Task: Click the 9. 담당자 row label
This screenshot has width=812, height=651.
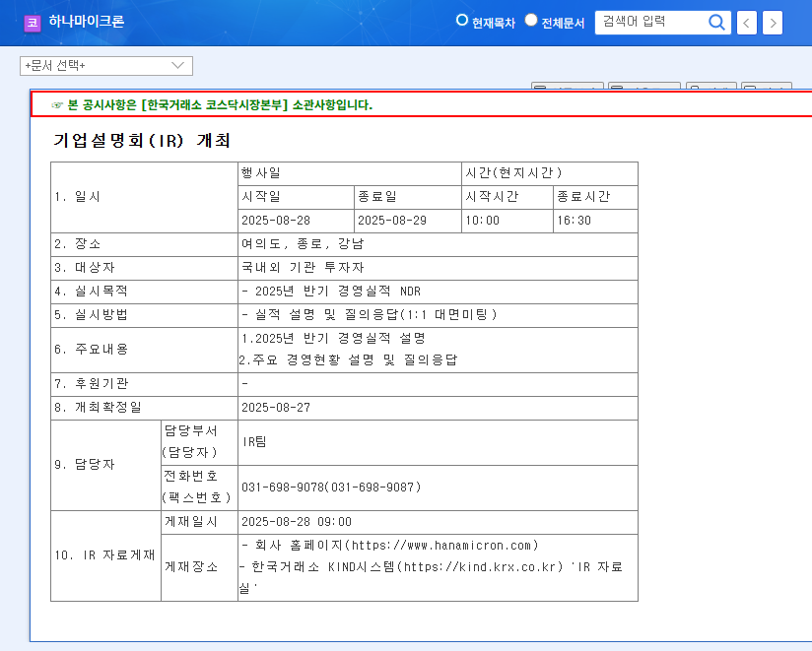Action: coord(105,465)
